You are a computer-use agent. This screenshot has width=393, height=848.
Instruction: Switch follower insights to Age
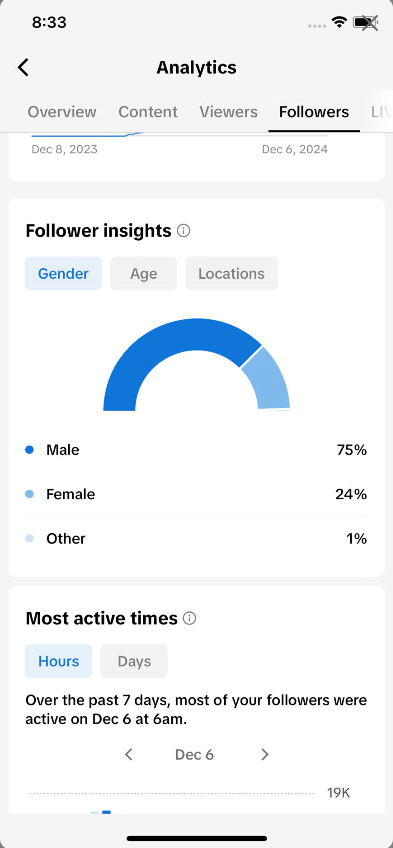[x=143, y=274]
